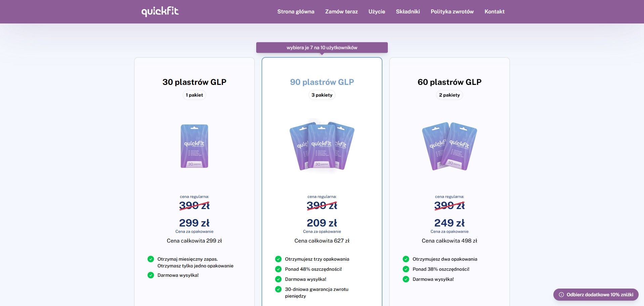Click checkmark beside Otrzymaj miesięczny zapas
644x306 pixels.
[151, 259]
